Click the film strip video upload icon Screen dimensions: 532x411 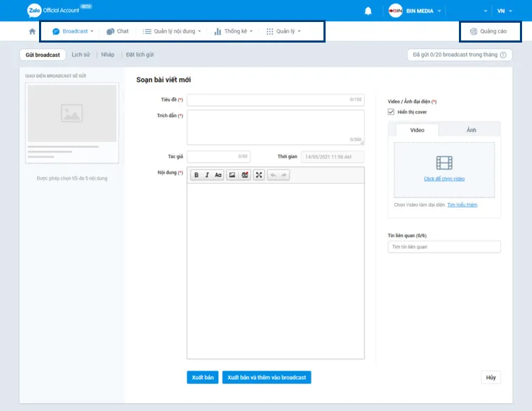444,163
